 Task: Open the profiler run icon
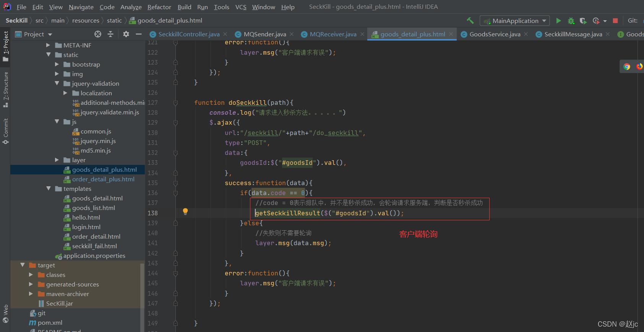click(x=596, y=21)
